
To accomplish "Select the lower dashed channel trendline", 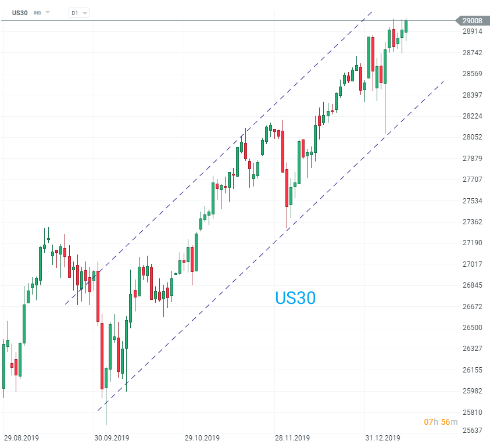I will tap(271, 246).
